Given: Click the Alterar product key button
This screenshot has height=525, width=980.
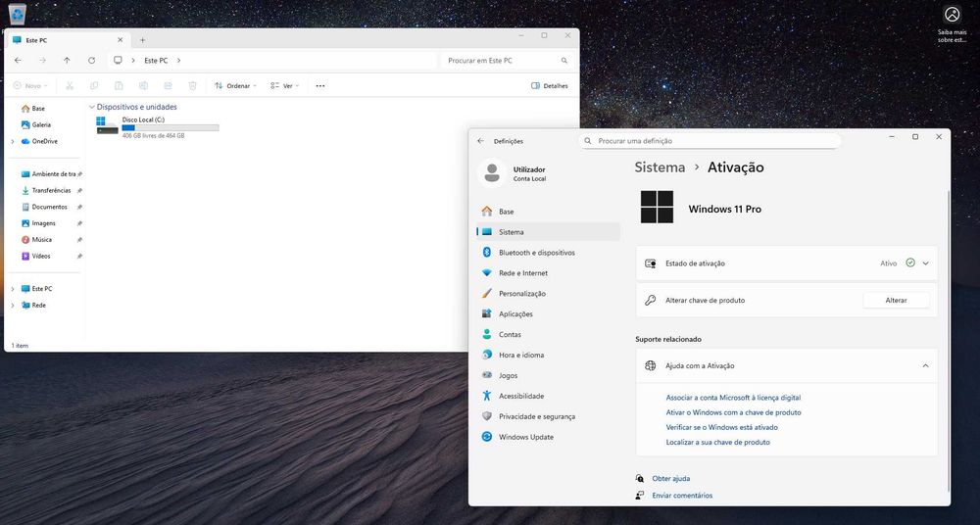Looking at the screenshot, I should click(896, 301).
